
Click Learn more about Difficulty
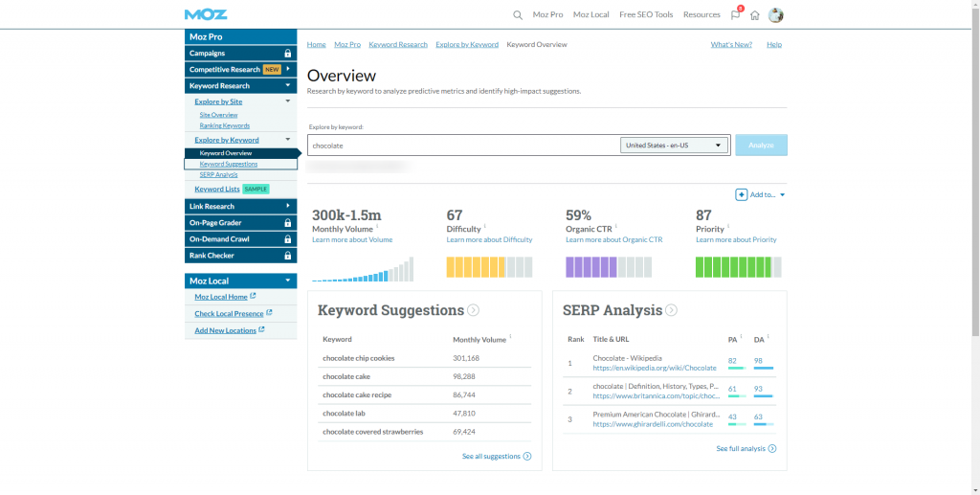pos(489,239)
